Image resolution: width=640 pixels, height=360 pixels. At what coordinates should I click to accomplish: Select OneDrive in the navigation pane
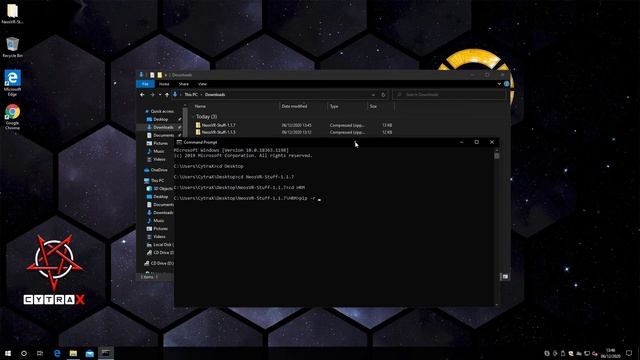[156, 170]
